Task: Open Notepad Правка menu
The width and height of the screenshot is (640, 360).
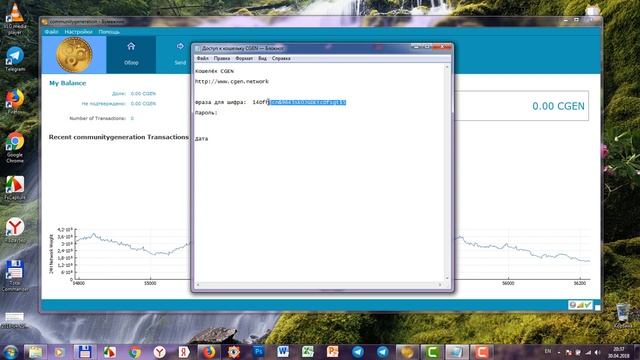Action: (x=222, y=58)
